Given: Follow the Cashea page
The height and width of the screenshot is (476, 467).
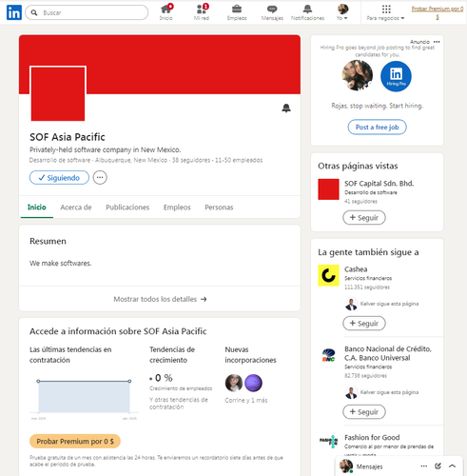Looking at the screenshot, I should click(x=364, y=324).
